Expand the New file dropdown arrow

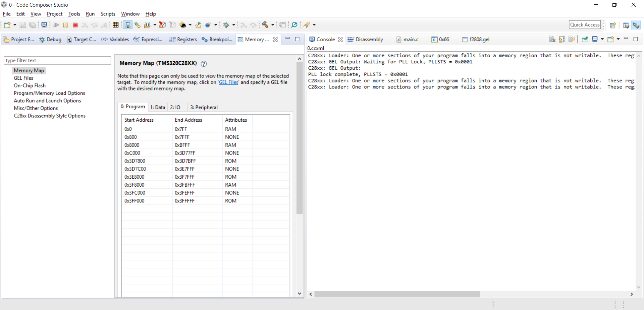[x=15, y=25]
